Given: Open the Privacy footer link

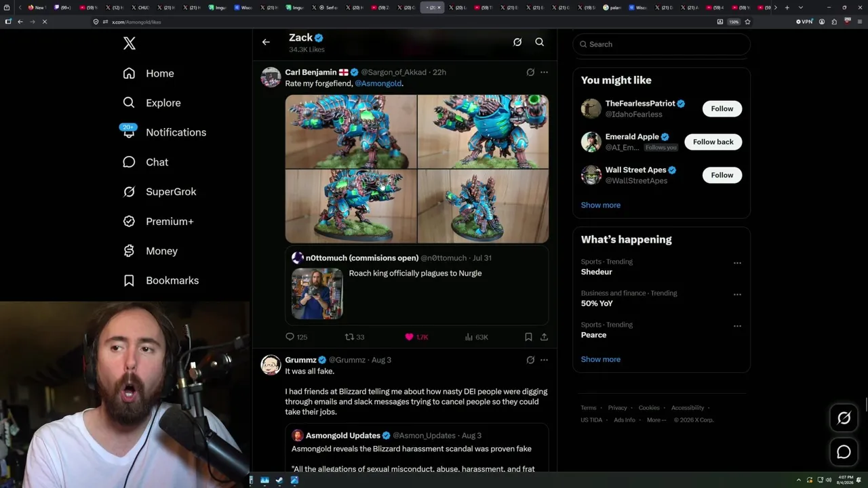Looking at the screenshot, I should [x=618, y=408].
